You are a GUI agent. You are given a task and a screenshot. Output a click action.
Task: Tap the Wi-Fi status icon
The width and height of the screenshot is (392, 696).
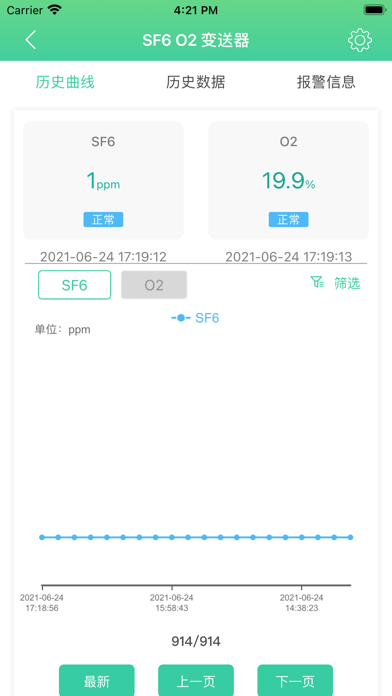click(55, 10)
